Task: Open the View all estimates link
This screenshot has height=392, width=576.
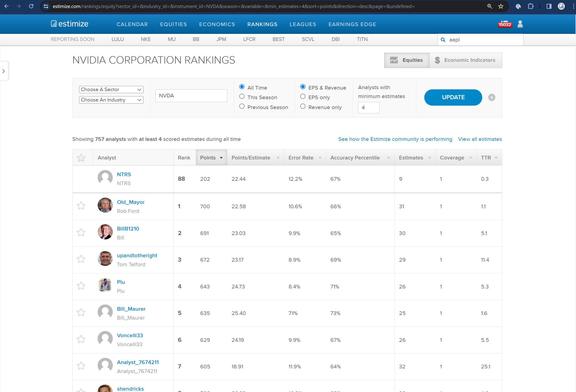Action: [x=480, y=139]
